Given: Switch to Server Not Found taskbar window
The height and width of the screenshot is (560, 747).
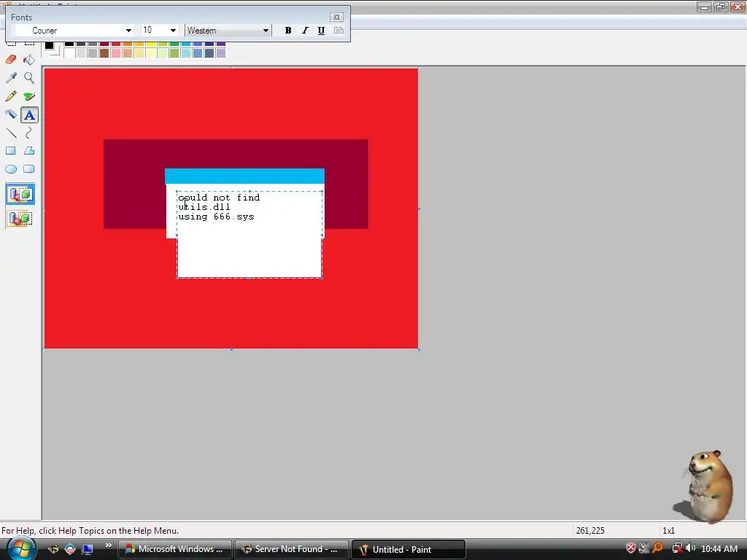Looking at the screenshot, I should (x=291, y=549).
